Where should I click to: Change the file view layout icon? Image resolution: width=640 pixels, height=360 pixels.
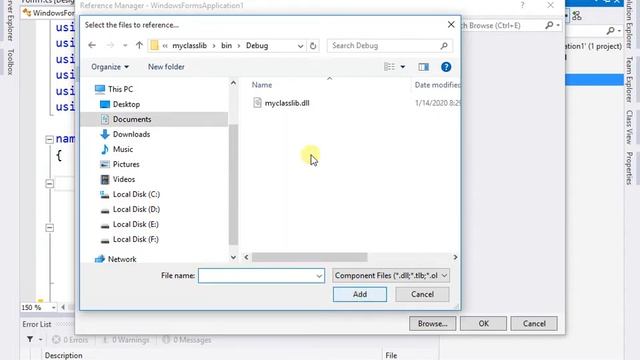tap(389, 67)
